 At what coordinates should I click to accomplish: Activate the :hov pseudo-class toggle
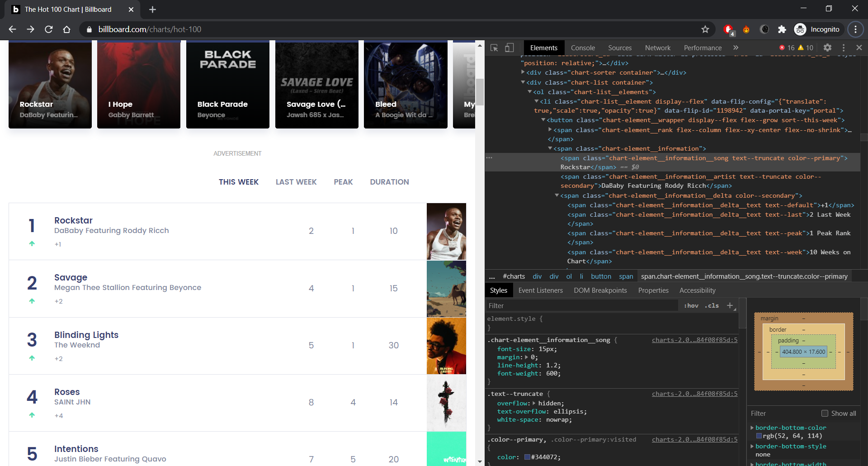coord(691,305)
